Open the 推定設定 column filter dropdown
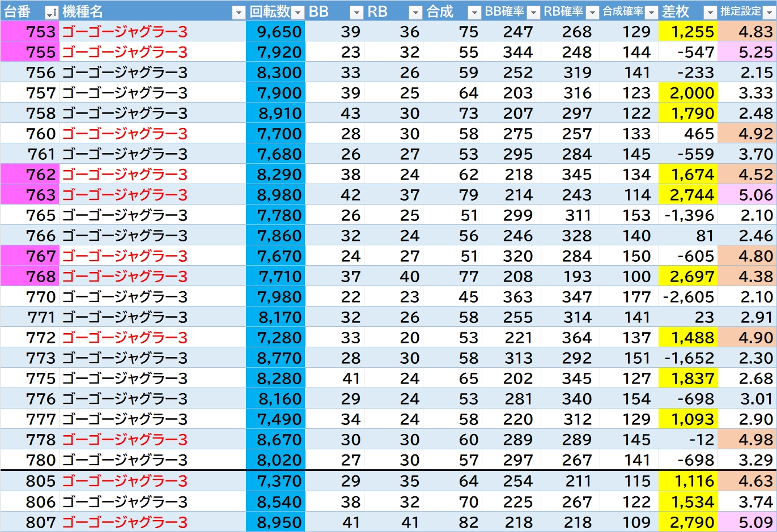Image resolution: width=777 pixels, height=532 pixels. (769, 12)
